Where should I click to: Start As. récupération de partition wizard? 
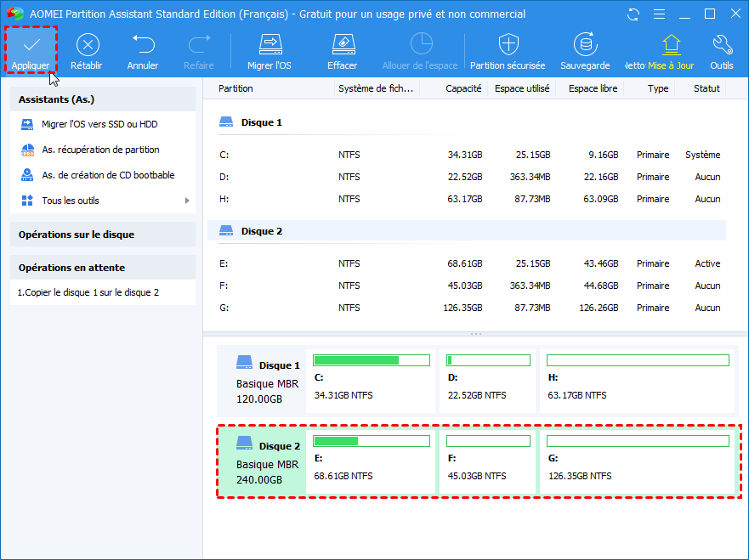coord(100,150)
